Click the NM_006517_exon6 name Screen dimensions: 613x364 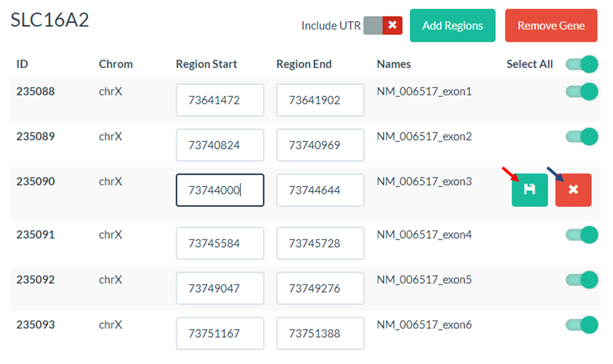click(x=424, y=325)
